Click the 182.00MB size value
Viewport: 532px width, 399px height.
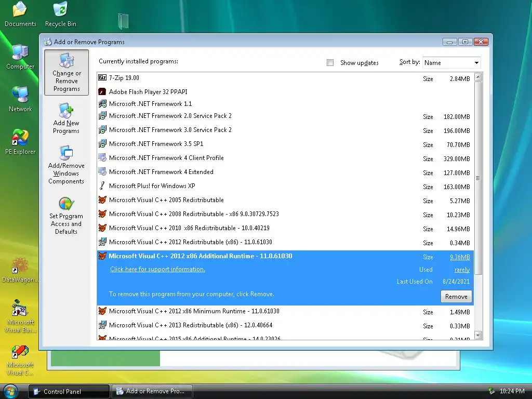[x=457, y=117]
